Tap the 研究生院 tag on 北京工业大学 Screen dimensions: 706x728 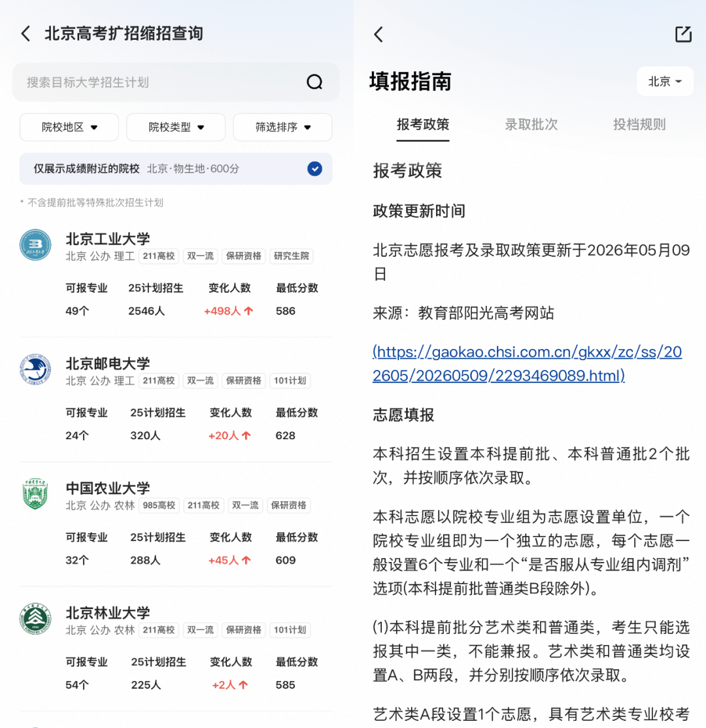(292, 256)
